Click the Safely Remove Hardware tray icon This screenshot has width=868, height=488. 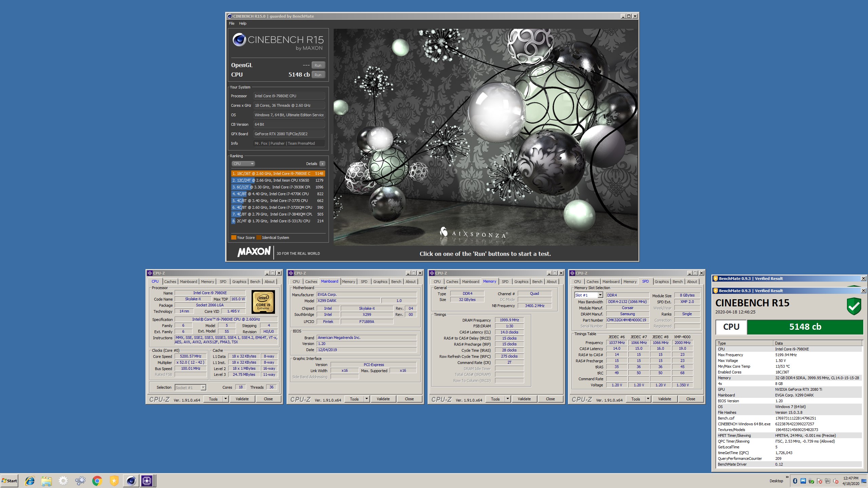pos(811,481)
